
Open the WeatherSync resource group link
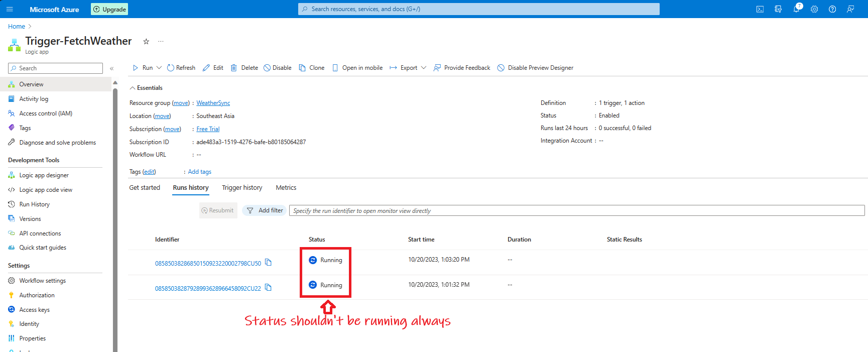click(x=213, y=103)
